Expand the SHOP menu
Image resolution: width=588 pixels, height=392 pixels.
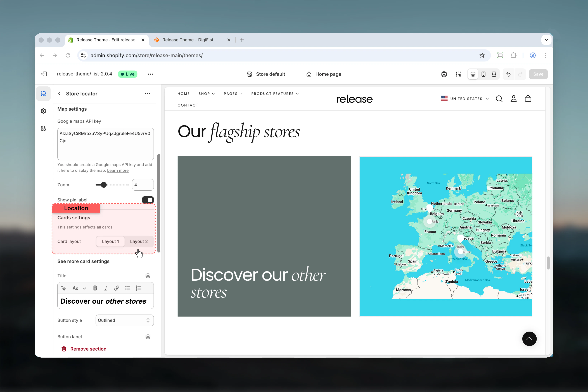click(206, 94)
